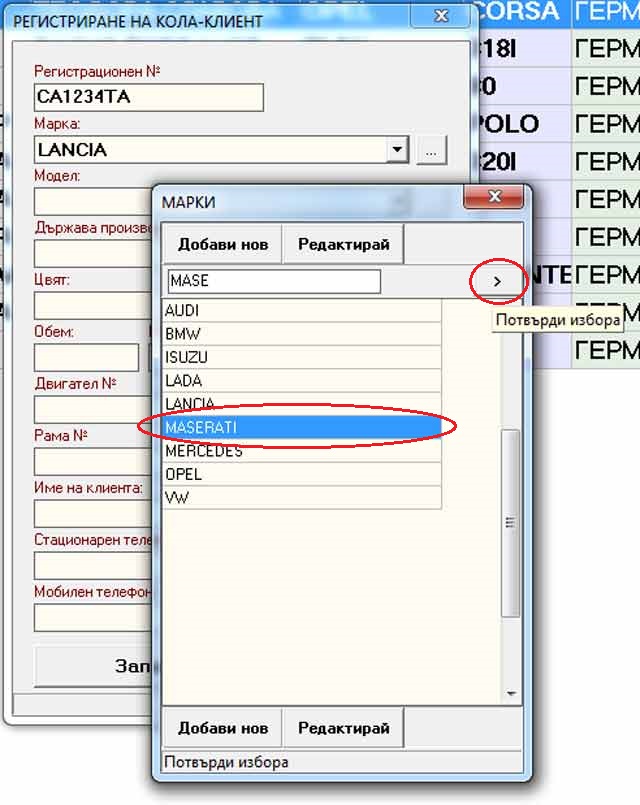Select MASERATI in the brand list
Viewport: 640px width, 805px height.
pos(302,427)
